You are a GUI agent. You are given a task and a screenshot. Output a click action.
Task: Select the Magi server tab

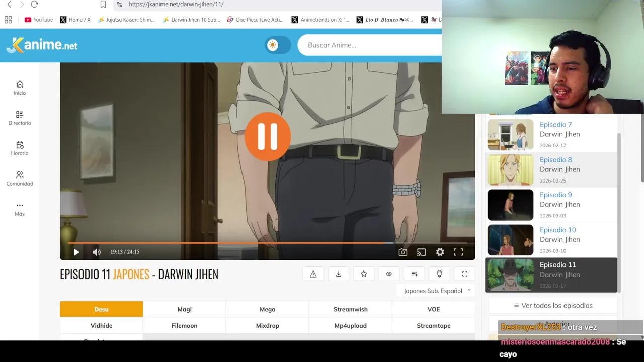(x=184, y=309)
